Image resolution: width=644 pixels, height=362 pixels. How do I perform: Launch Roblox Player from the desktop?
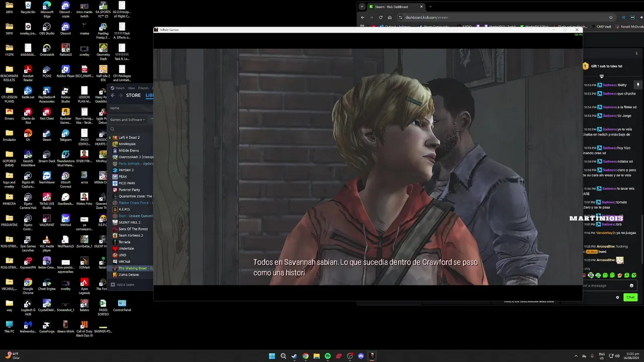[x=65, y=70]
